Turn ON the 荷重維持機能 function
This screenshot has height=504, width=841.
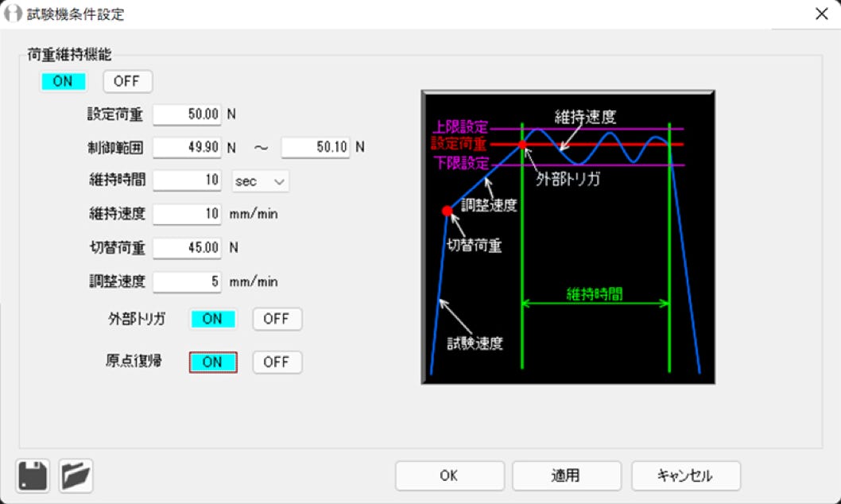coord(63,82)
